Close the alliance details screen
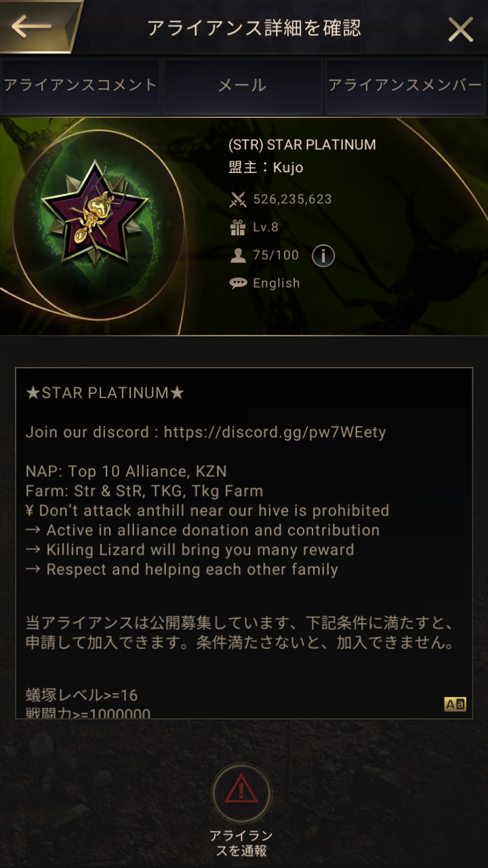Screen dimensions: 488x868 click(461, 29)
